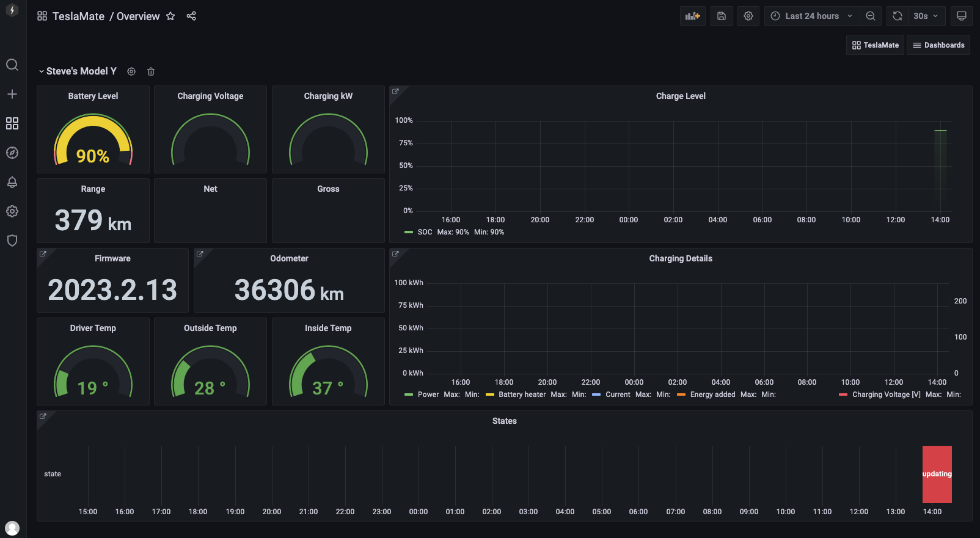Open the Create plus icon in the sidebar

coord(12,94)
